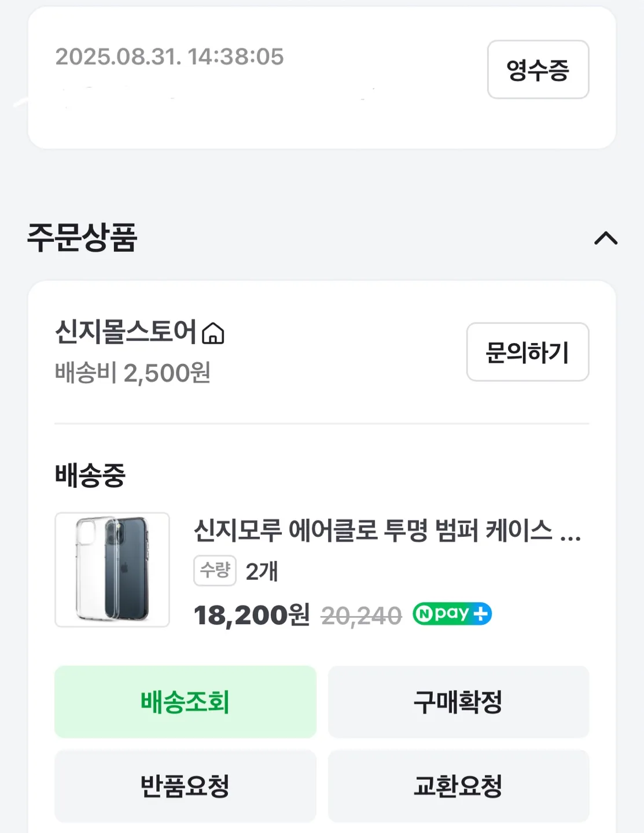This screenshot has height=833, width=644.
Task: Confirm purchase with 구매확정 button
Action: [458, 702]
